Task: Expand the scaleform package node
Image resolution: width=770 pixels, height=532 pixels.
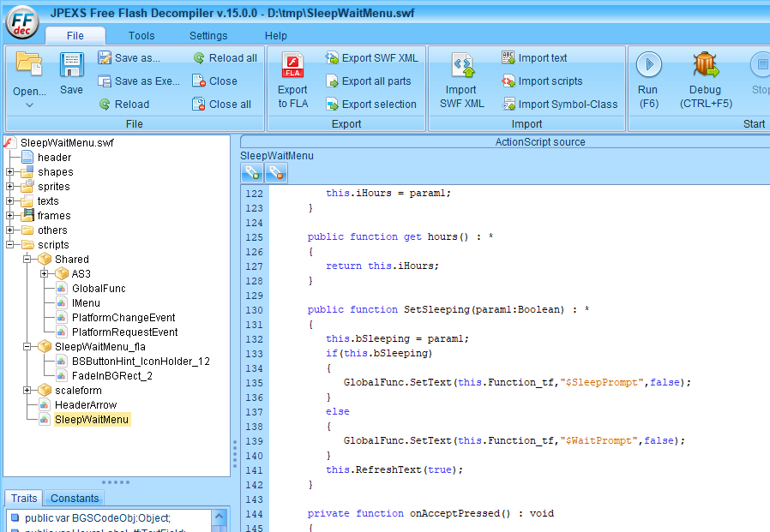Action: coord(27,390)
